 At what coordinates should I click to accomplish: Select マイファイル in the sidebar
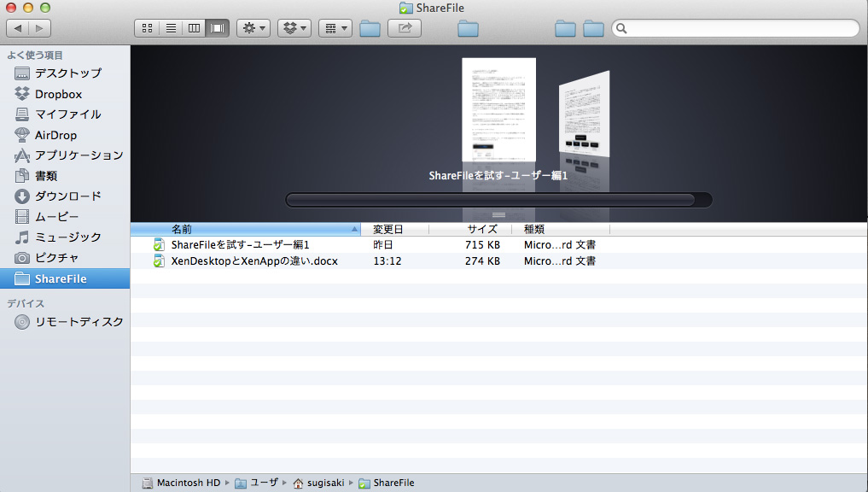(66, 114)
